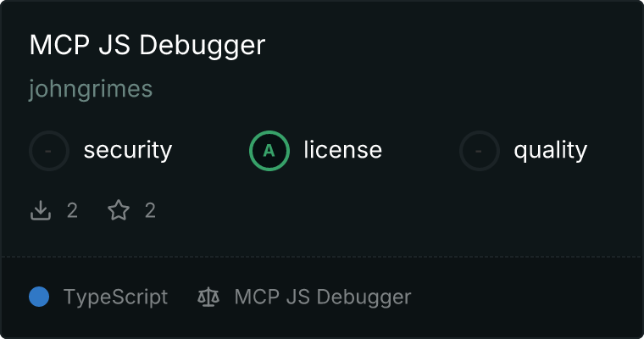Click the dashed divider line

point(322,257)
